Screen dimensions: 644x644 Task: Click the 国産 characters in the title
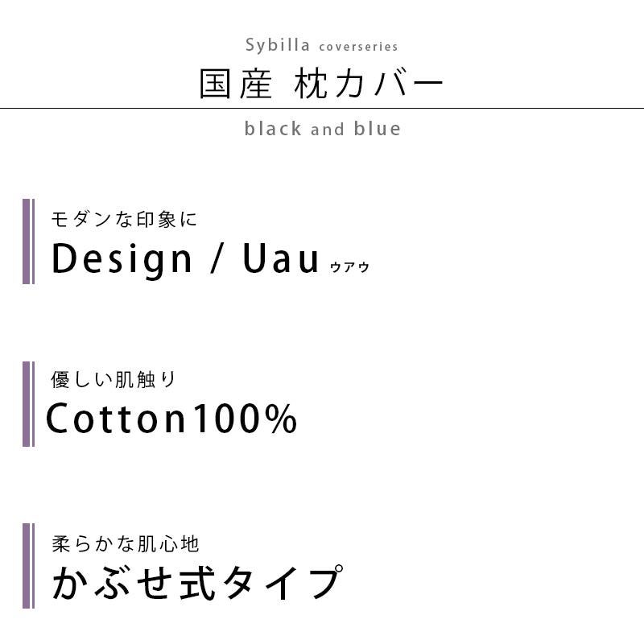(236, 84)
